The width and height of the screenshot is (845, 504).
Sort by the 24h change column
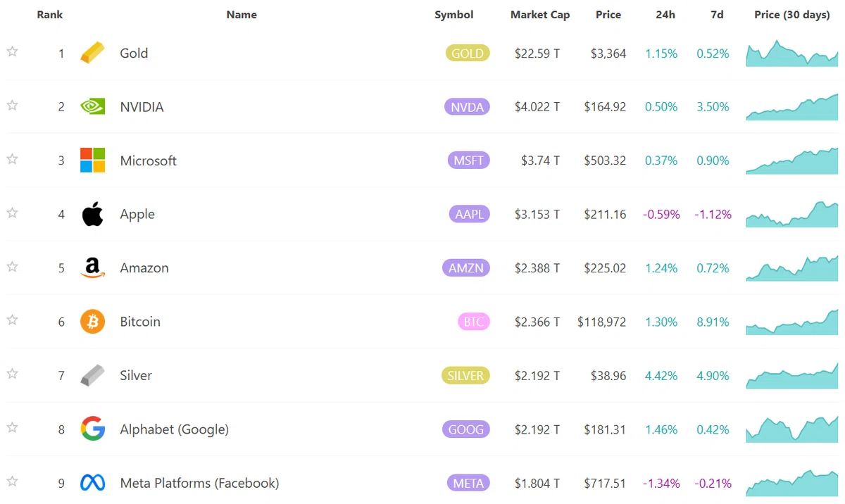click(x=664, y=15)
